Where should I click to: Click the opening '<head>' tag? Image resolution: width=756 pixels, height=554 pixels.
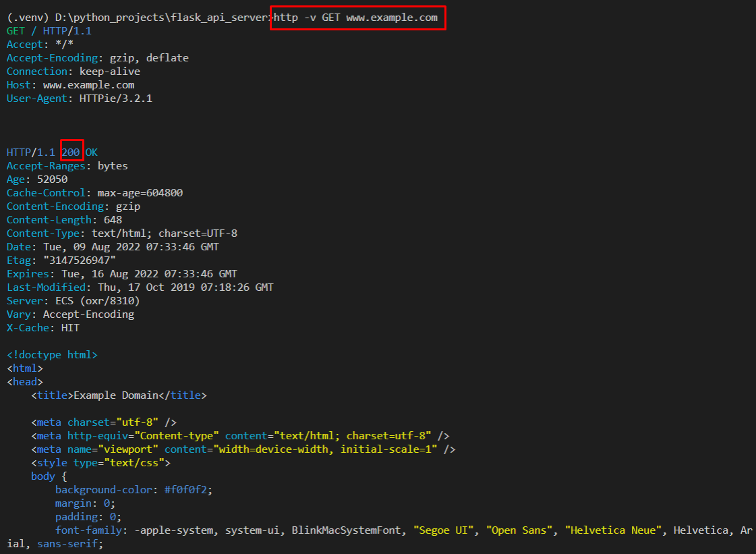pyautogui.click(x=25, y=382)
